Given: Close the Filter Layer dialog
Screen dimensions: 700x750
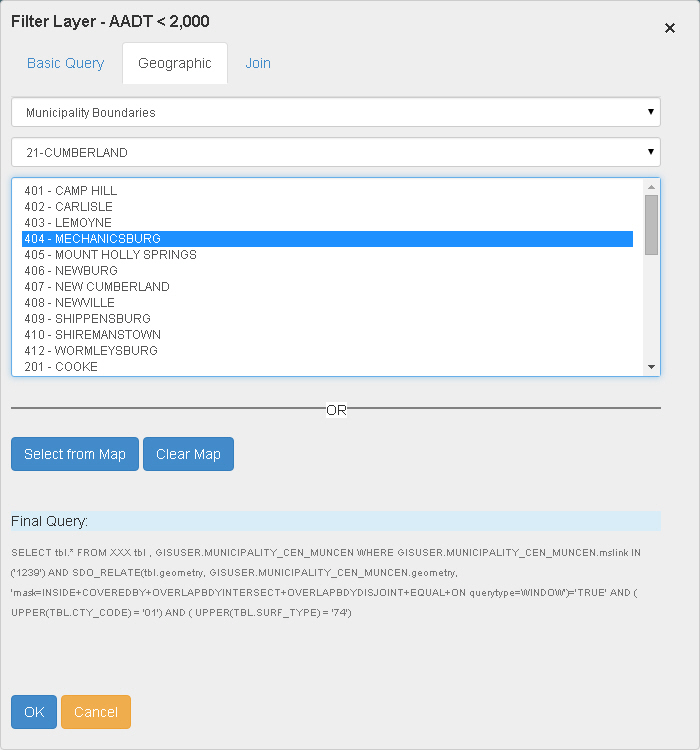Looking at the screenshot, I should (670, 28).
